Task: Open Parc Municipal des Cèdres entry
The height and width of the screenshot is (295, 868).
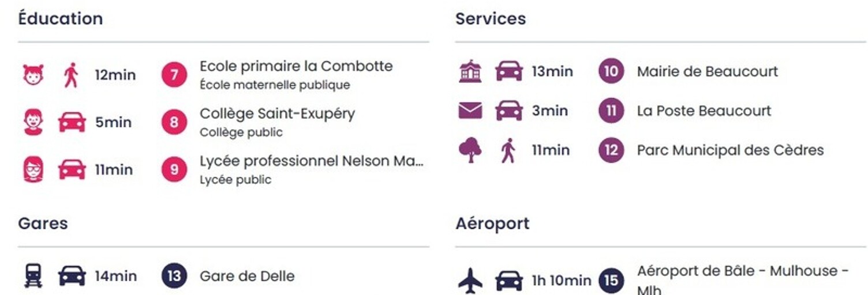Action: [730, 150]
